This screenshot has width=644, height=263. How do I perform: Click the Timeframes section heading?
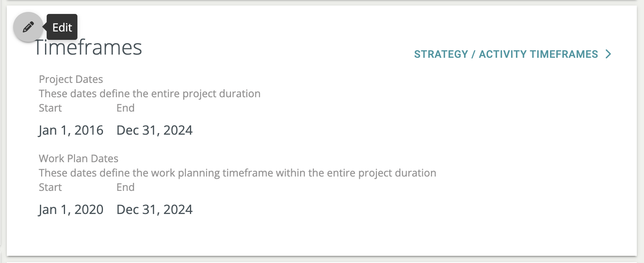click(89, 48)
